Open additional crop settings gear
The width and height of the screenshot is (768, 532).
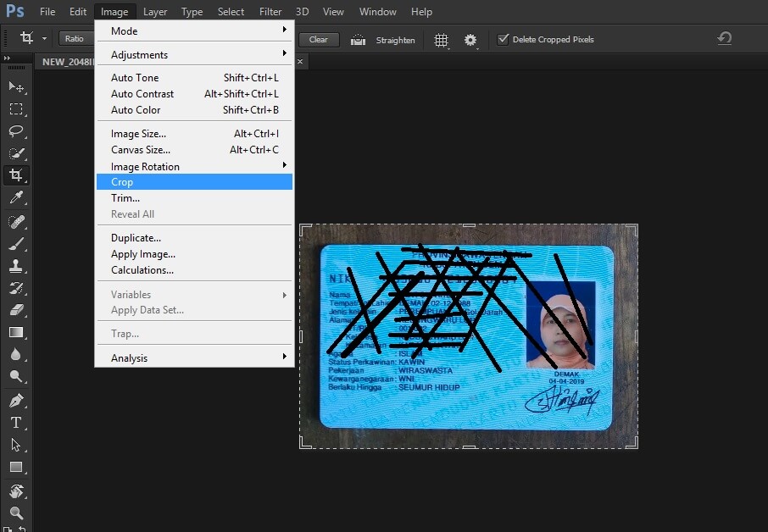click(470, 40)
